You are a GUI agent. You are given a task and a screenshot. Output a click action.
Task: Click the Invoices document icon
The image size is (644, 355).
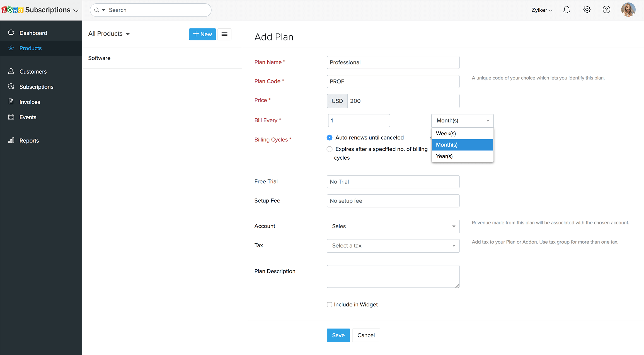11,102
